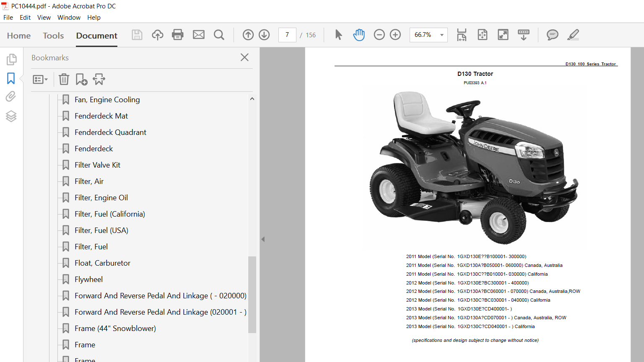This screenshot has width=644, height=362.
Task: Toggle the Bookmarks panel icon
Action: (x=11, y=78)
